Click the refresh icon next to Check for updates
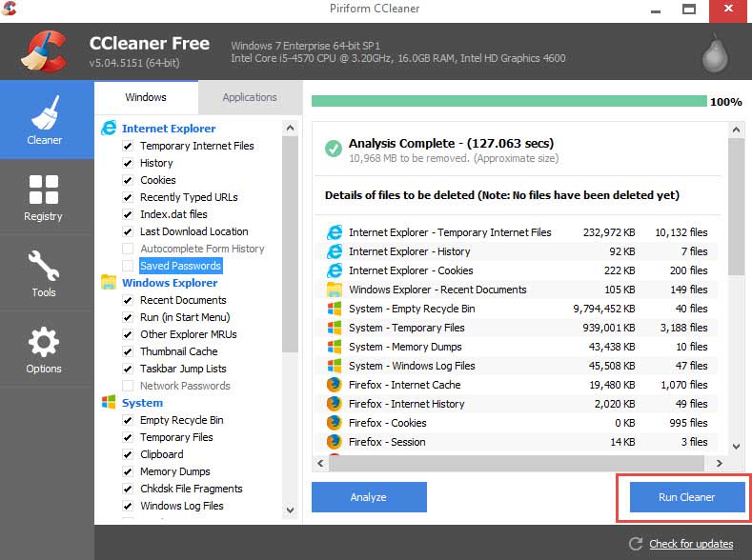752x560 pixels. pyautogui.click(x=636, y=544)
